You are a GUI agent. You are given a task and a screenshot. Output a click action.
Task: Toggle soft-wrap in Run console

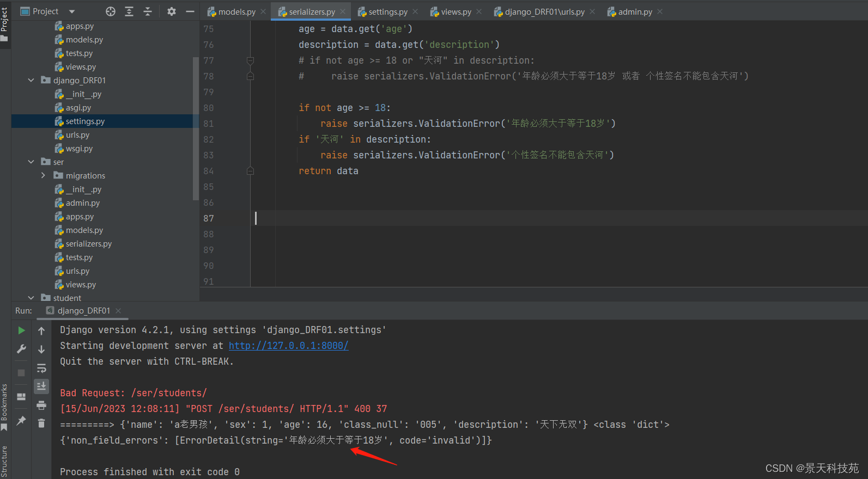(x=41, y=368)
